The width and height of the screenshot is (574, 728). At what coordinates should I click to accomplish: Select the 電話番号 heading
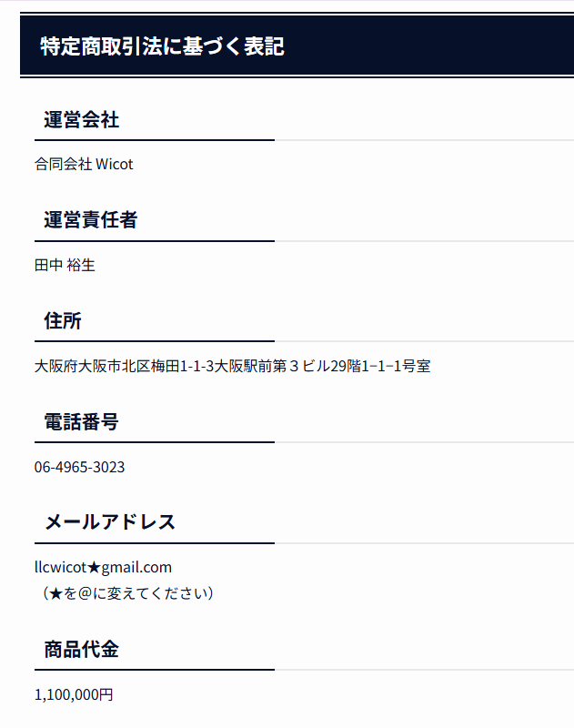(81, 421)
